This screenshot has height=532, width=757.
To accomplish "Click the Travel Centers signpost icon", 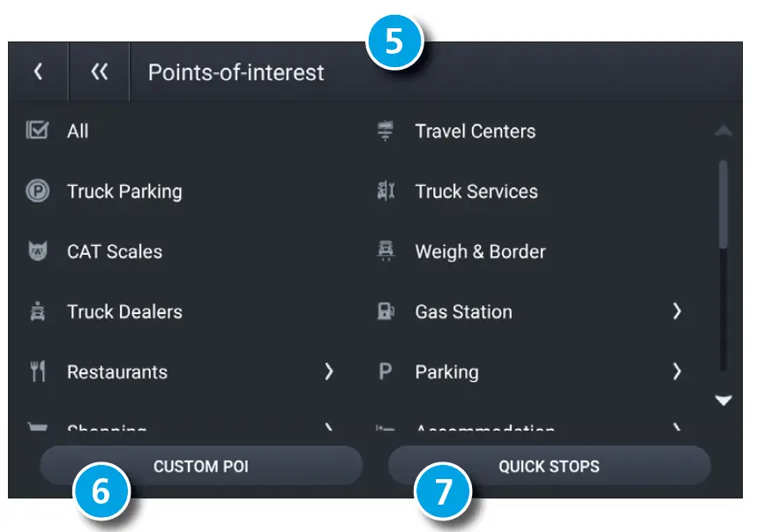I will click(x=385, y=131).
